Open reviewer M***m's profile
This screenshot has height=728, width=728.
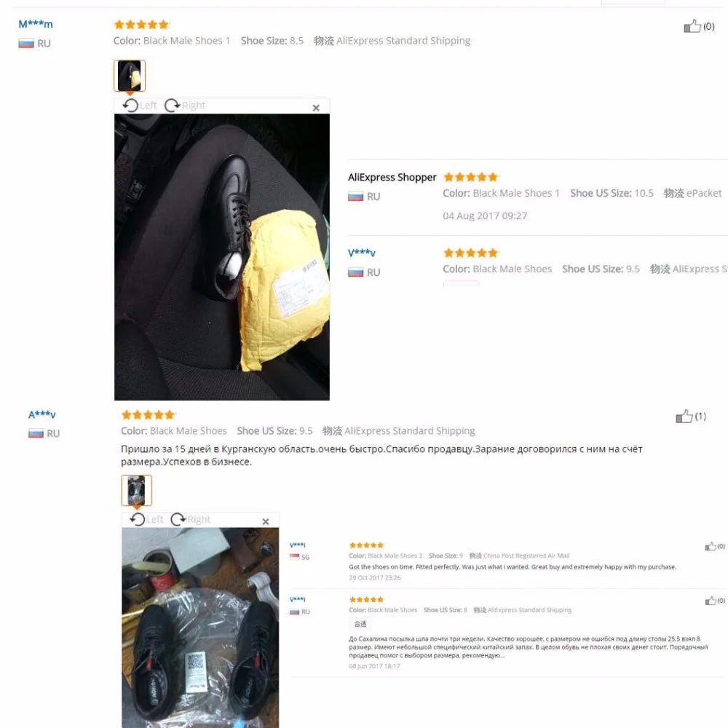pyautogui.click(x=35, y=24)
